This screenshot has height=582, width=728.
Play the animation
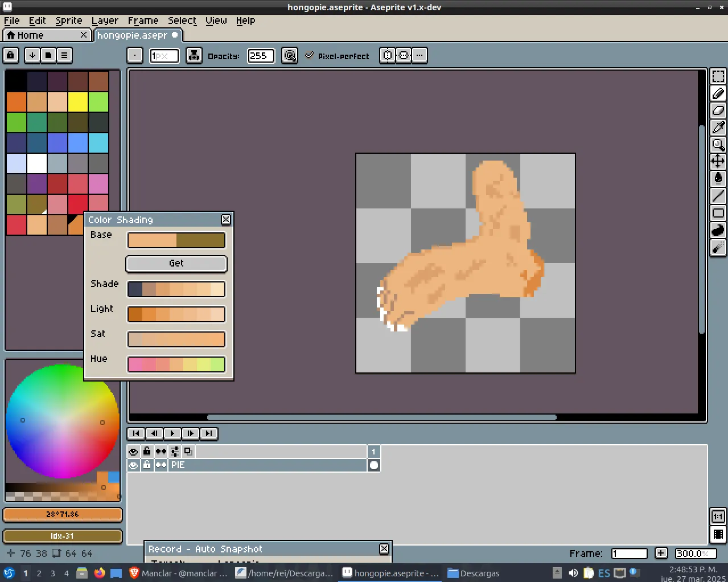pyautogui.click(x=172, y=433)
